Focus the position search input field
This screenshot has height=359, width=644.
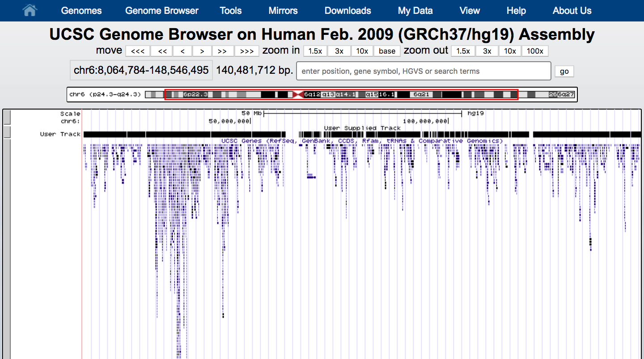click(x=424, y=71)
